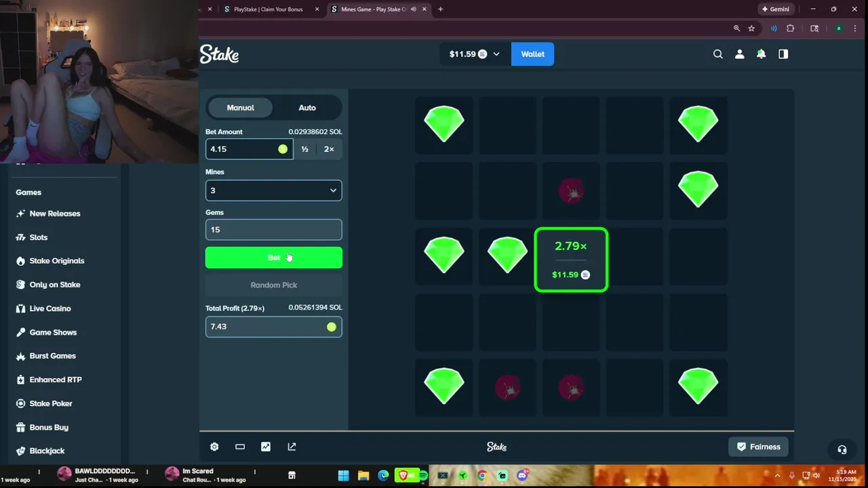Viewport: 868px width, 488px height.
Task: Open Windows Start menu
Action: click(x=343, y=476)
